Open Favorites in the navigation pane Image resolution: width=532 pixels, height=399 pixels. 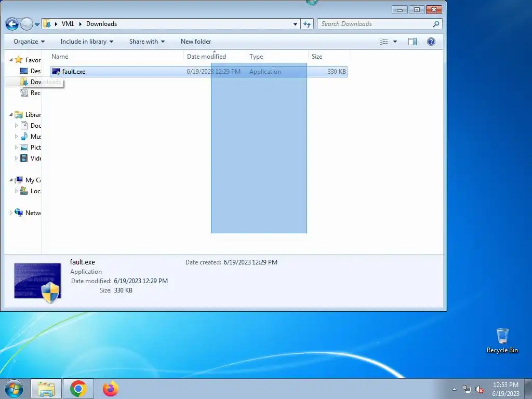pos(33,60)
